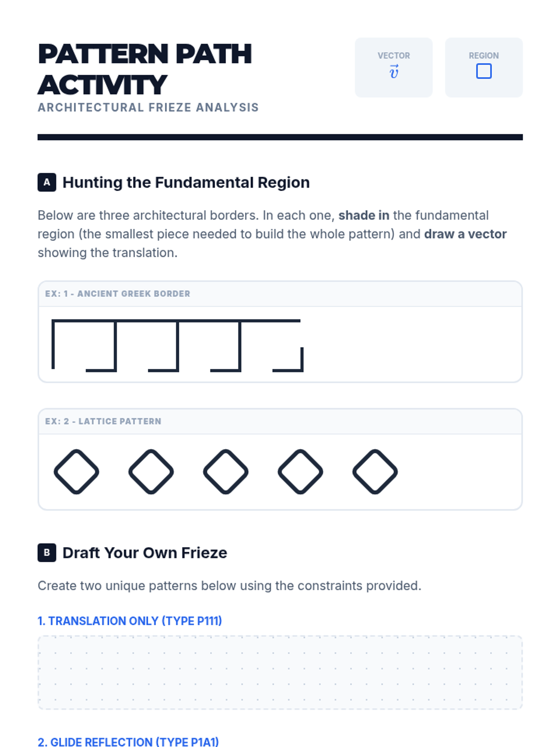Click the middle diamond of the lattice

point(226,472)
